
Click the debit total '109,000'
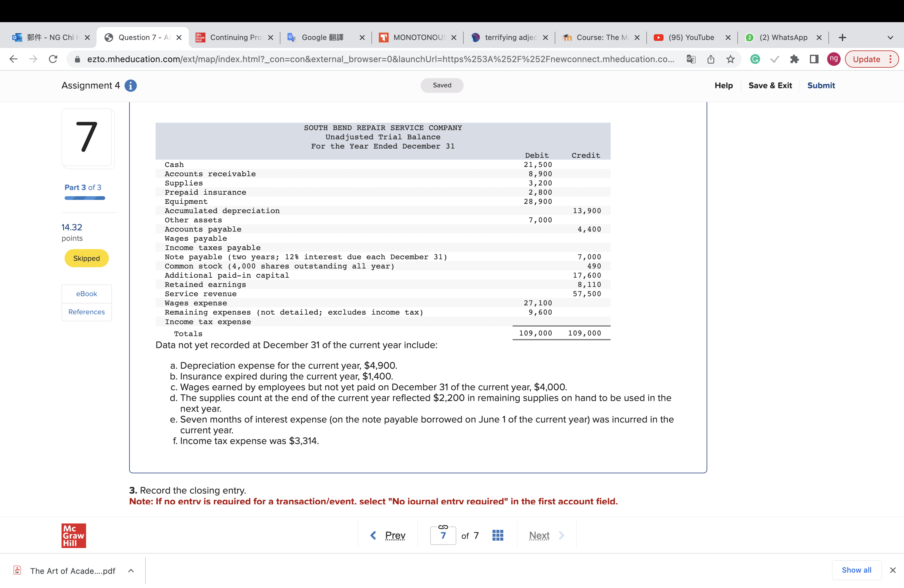[x=536, y=333]
